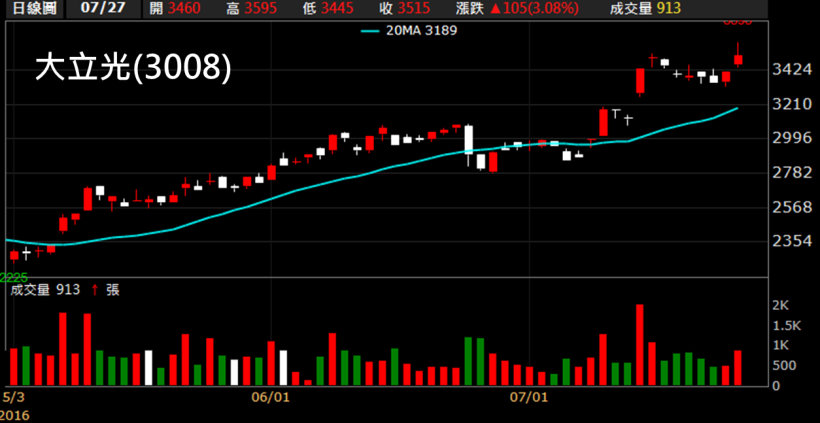Viewport: 820px width, 423px height.
Task: Click the 500 volume axis label
Action: click(783, 365)
